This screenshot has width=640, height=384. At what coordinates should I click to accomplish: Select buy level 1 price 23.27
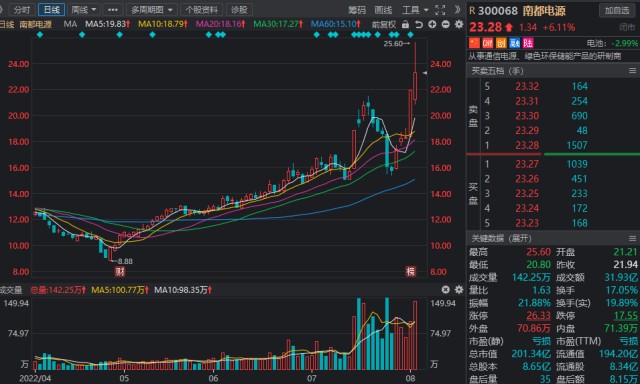pos(527,164)
